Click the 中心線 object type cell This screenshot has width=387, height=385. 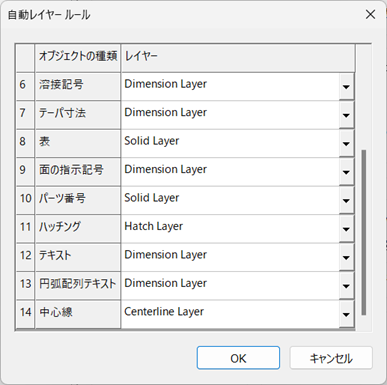(78, 314)
